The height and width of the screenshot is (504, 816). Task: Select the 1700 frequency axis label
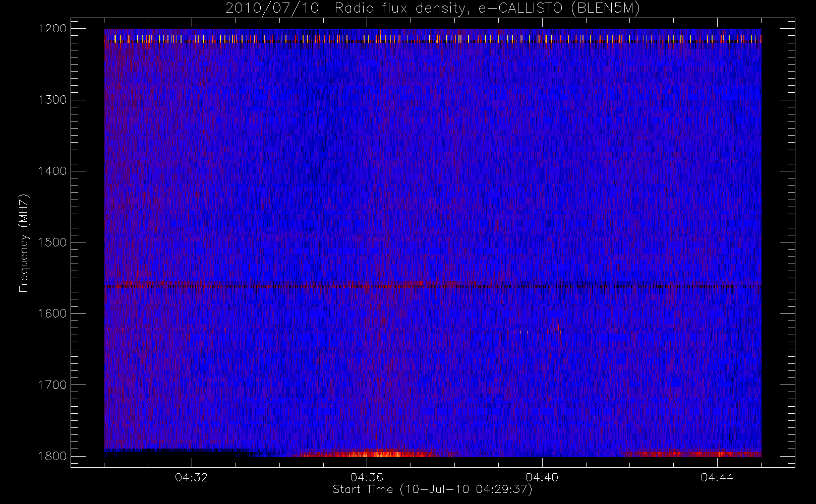point(52,385)
